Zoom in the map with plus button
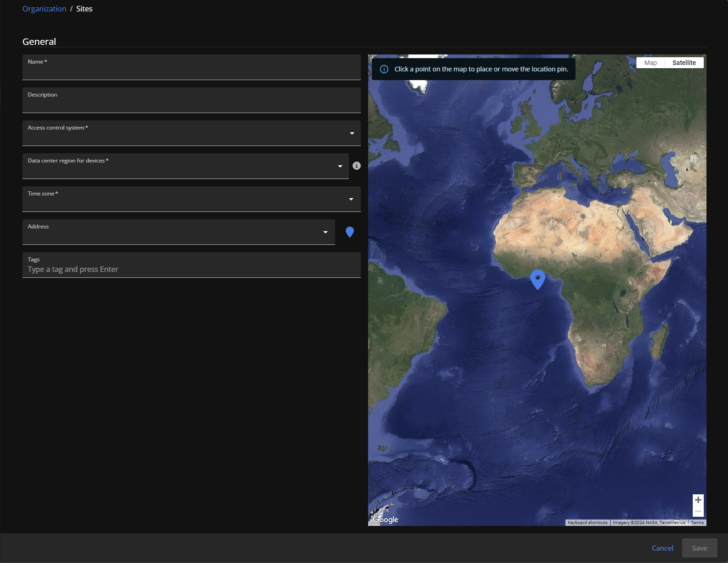Screen dimensions: 728x563 click(x=698, y=500)
